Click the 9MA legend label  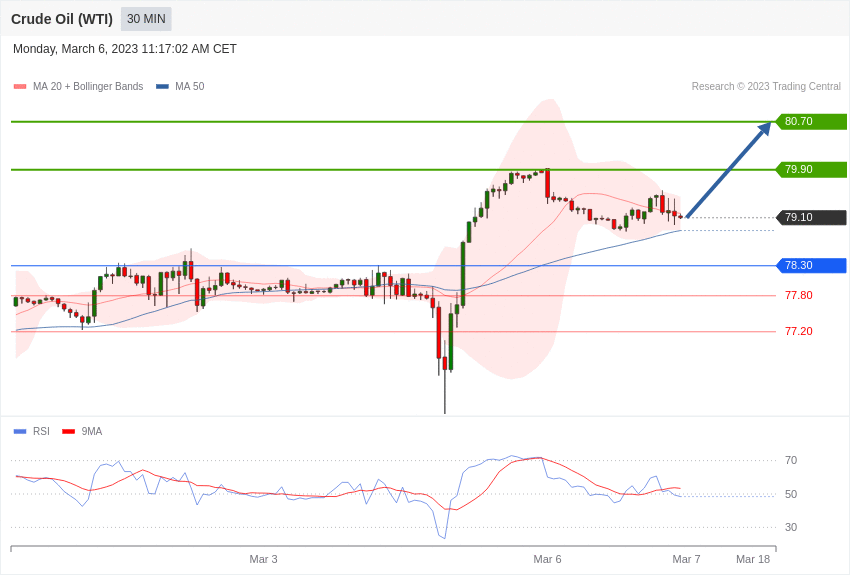click(x=92, y=432)
